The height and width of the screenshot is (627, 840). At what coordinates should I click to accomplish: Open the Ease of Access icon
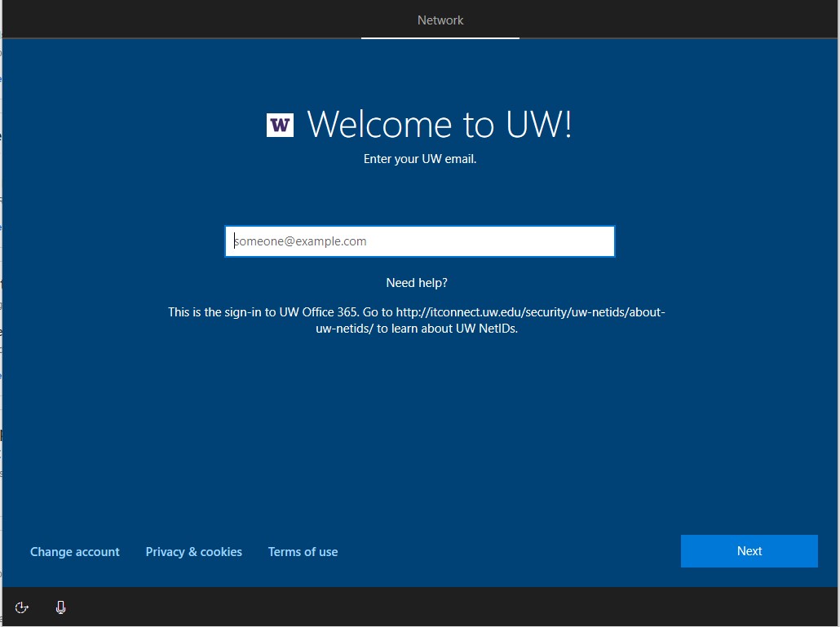tap(22, 607)
